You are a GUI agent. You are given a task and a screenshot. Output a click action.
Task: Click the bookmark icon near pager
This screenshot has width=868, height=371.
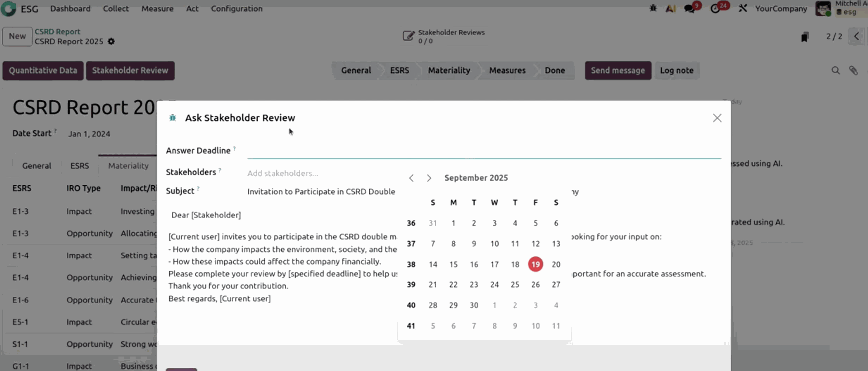804,37
